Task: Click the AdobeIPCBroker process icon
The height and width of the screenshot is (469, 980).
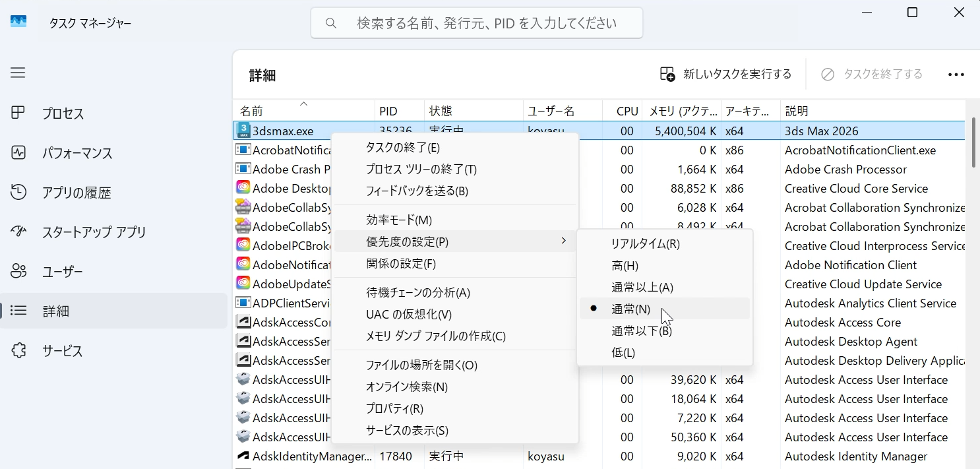Action: pos(243,245)
